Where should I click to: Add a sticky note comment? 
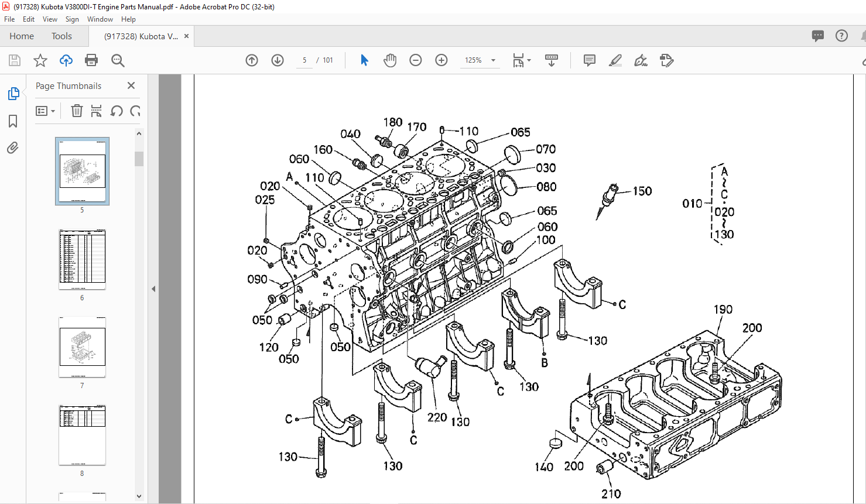(x=590, y=60)
